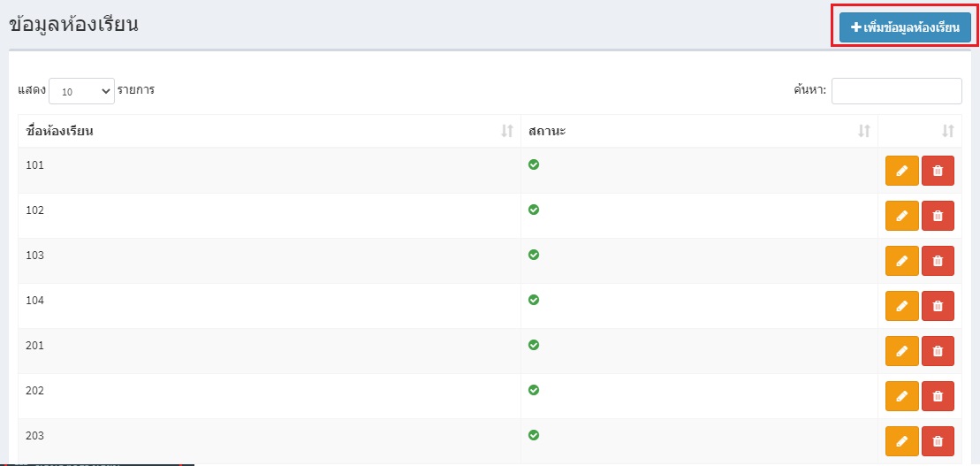The height and width of the screenshot is (466, 980).
Task: Edit classroom 101 with pencil icon
Action: click(902, 171)
